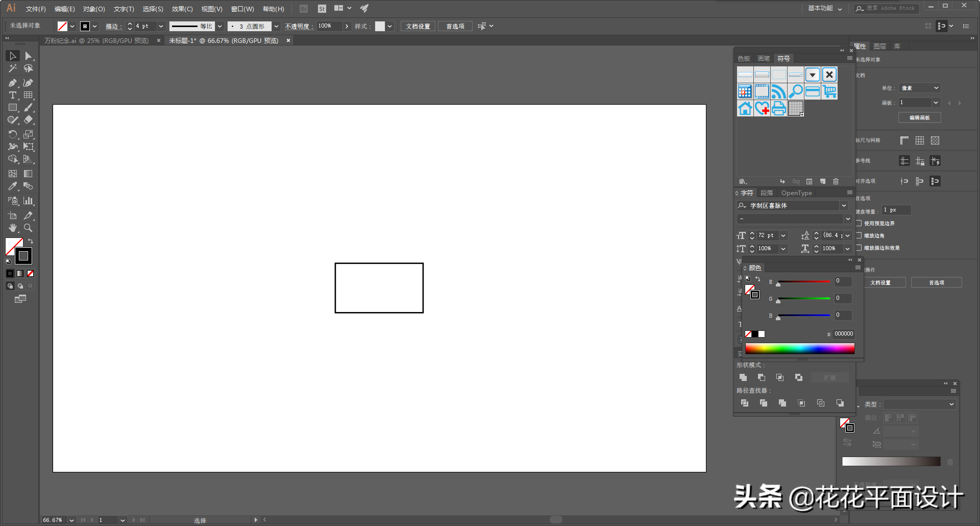Open brush definition 3 点圆形 dropdown
This screenshot has width=980, height=526.
276,26
